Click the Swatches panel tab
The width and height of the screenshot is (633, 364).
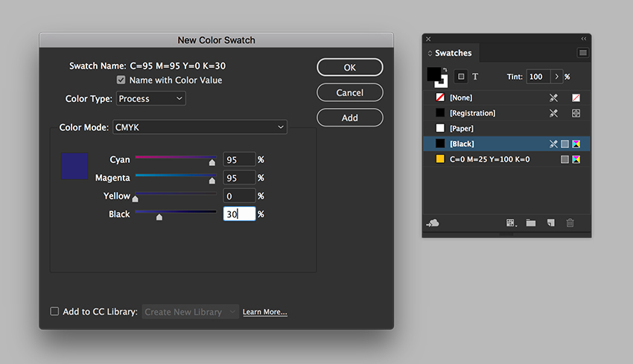pyautogui.click(x=453, y=53)
